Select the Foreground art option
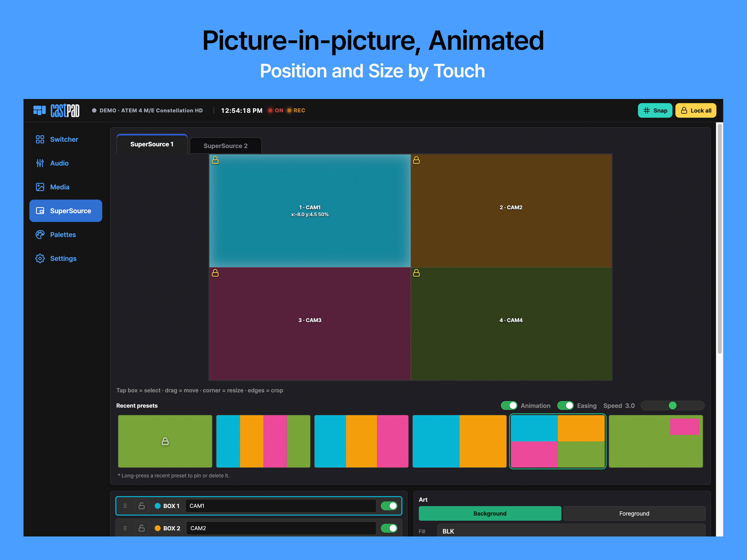This screenshot has width=747, height=560. pyautogui.click(x=634, y=514)
